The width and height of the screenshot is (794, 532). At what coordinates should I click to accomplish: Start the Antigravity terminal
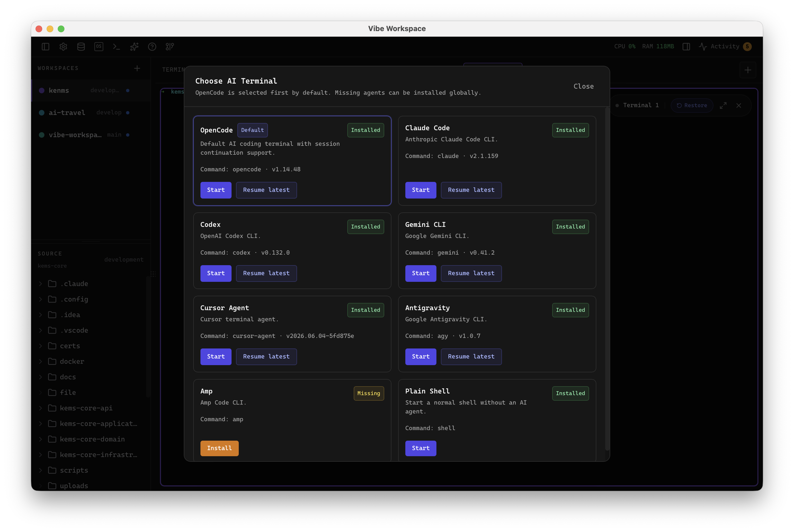[x=421, y=357]
